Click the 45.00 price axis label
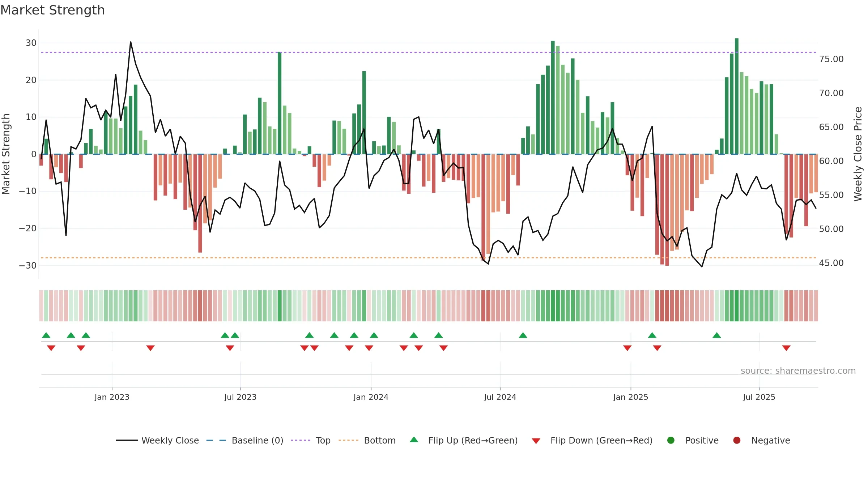This screenshot has height=488, width=868. (x=831, y=263)
